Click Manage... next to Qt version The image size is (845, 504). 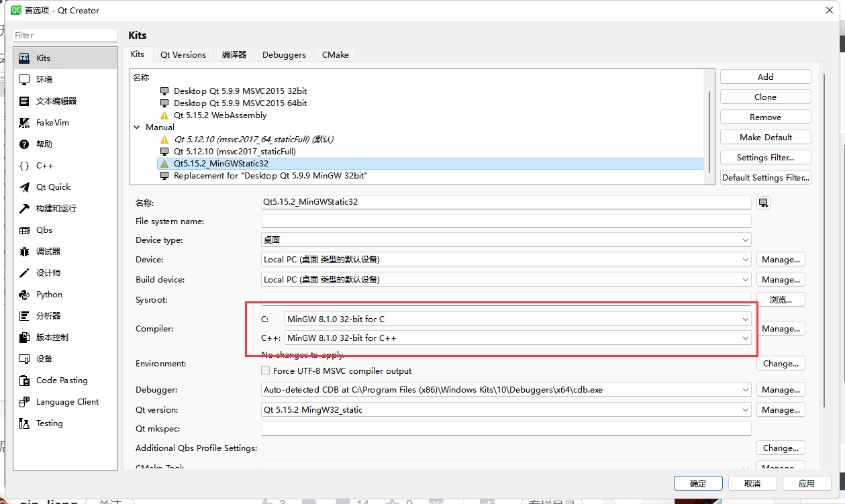click(x=781, y=410)
